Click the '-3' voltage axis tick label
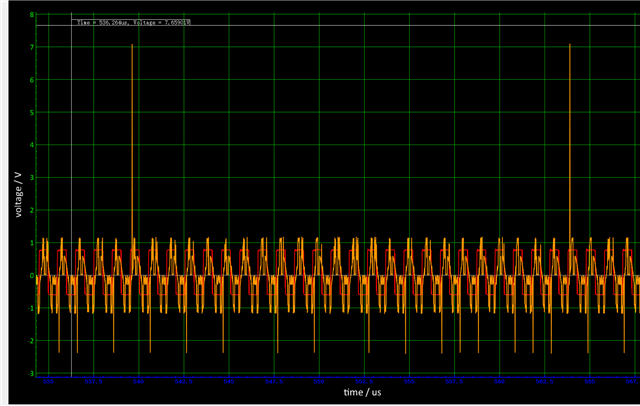This screenshot has width=640, height=406. (31, 374)
